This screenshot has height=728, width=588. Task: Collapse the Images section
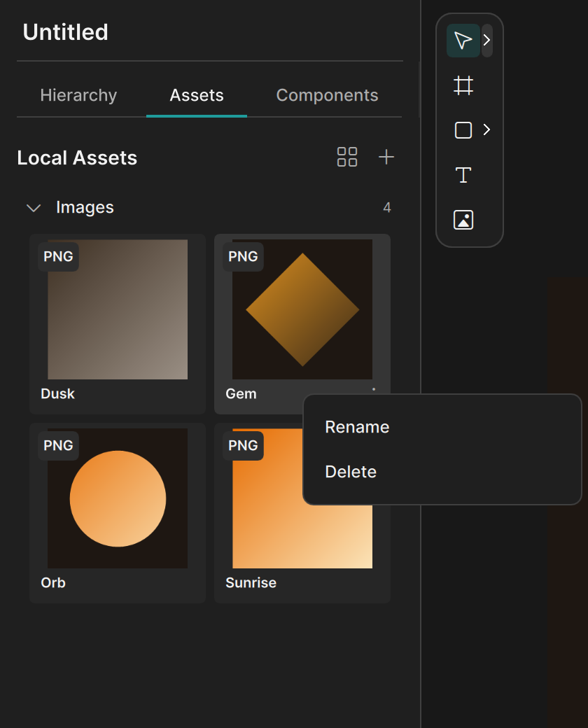(34, 207)
